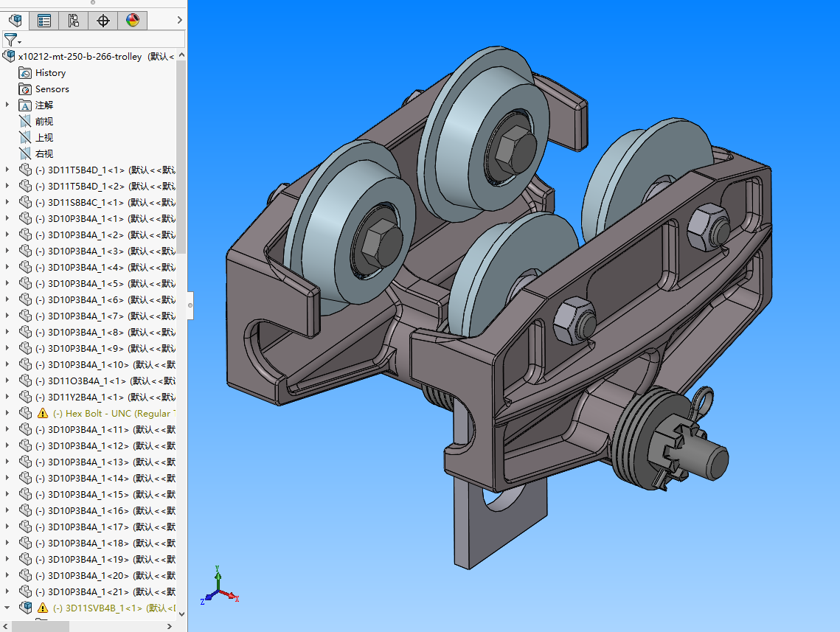
Task: Select the 3D10P3B4A_1<4> part icon
Action: [25, 267]
